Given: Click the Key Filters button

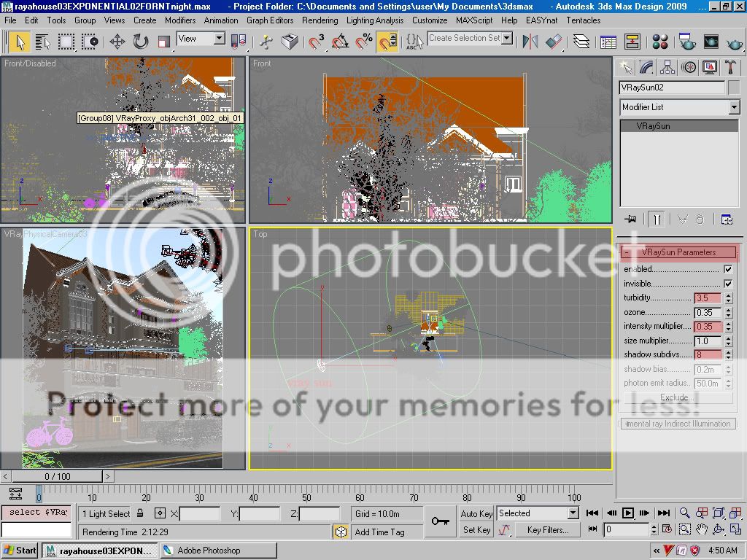Looking at the screenshot, I should tap(548, 530).
